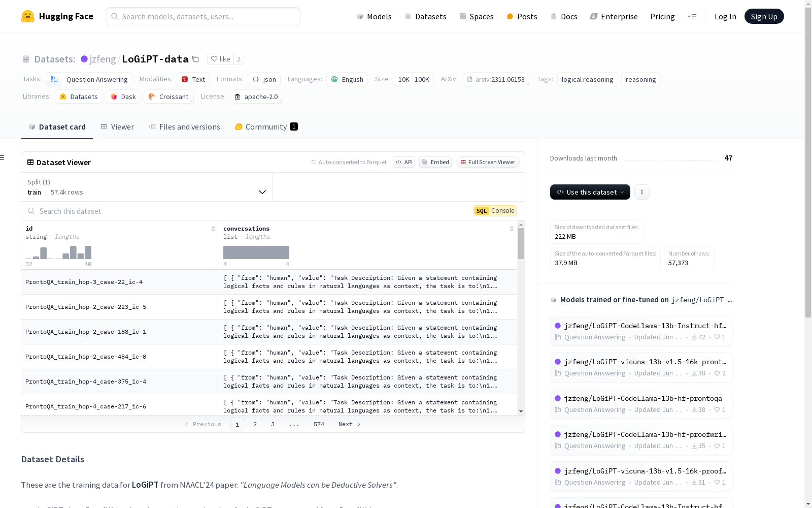This screenshot has width=812, height=508.
Task: Open the API button in Dataset Viewer
Action: click(404, 162)
